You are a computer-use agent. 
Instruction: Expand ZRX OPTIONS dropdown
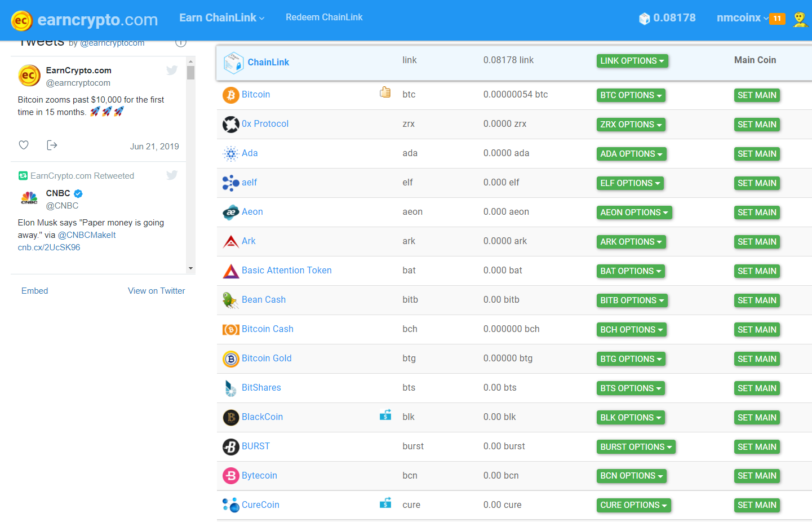tap(631, 125)
